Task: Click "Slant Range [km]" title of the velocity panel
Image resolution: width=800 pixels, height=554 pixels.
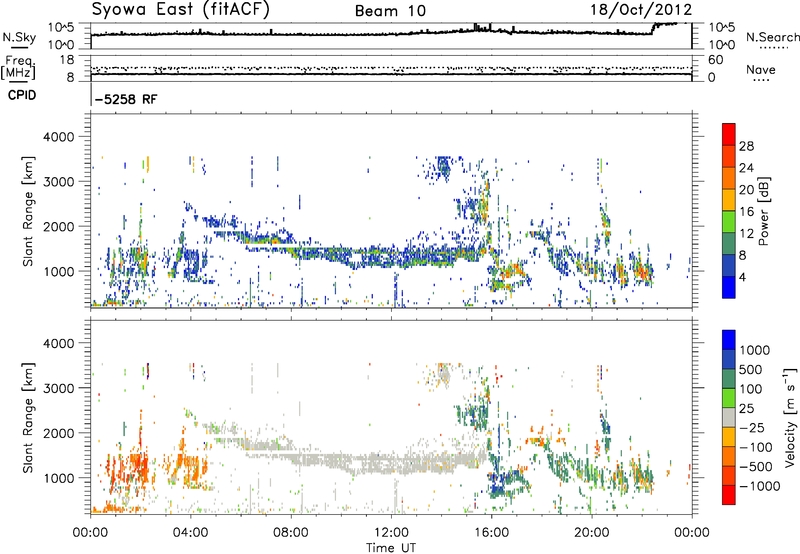Action: (x=28, y=417)
